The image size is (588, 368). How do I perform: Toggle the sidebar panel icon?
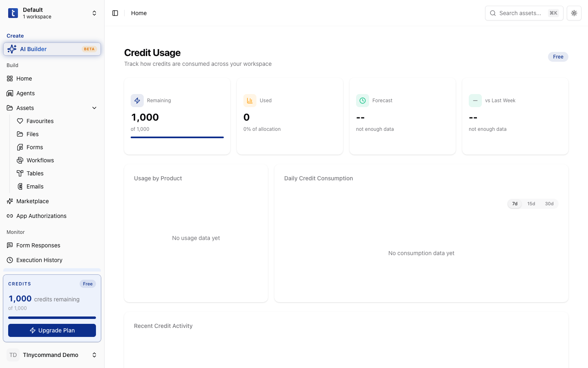click(115, 13)
